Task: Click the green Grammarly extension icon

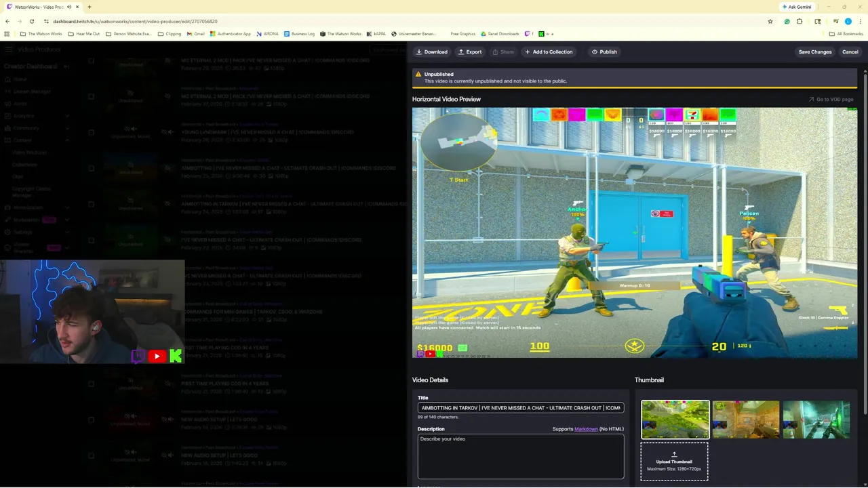Action: pos(787,22)
